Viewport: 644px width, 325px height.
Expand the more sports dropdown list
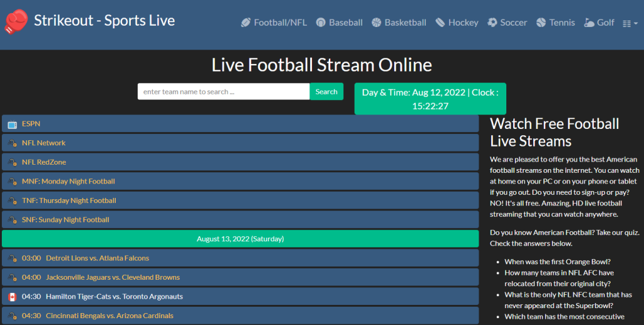point(630,24)
